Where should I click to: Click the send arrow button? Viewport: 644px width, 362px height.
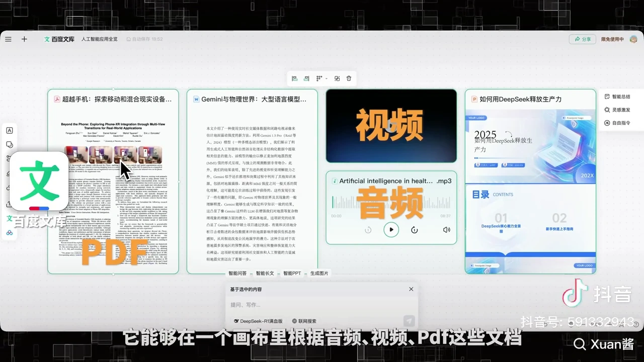[409, 321]
